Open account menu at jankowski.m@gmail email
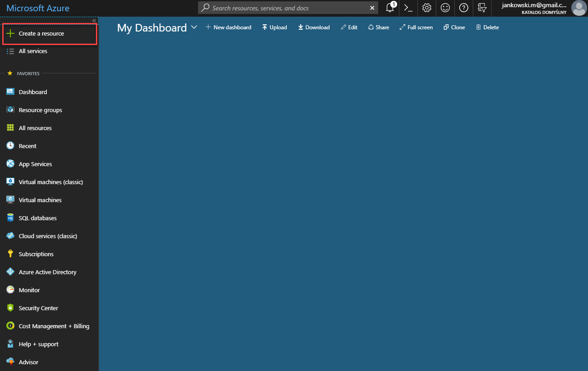This screenshot has width=588, height=371. 534,5
